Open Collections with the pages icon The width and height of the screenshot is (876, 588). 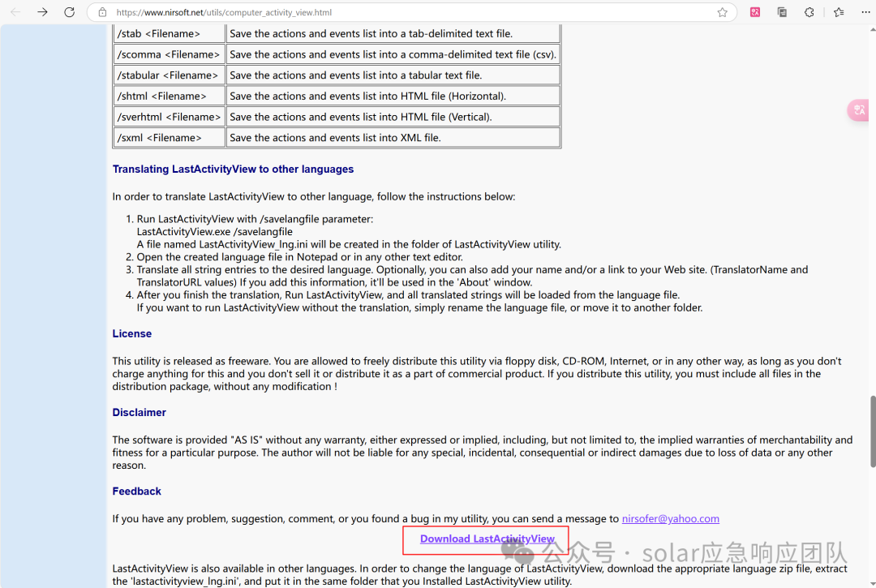click(781, 12)
